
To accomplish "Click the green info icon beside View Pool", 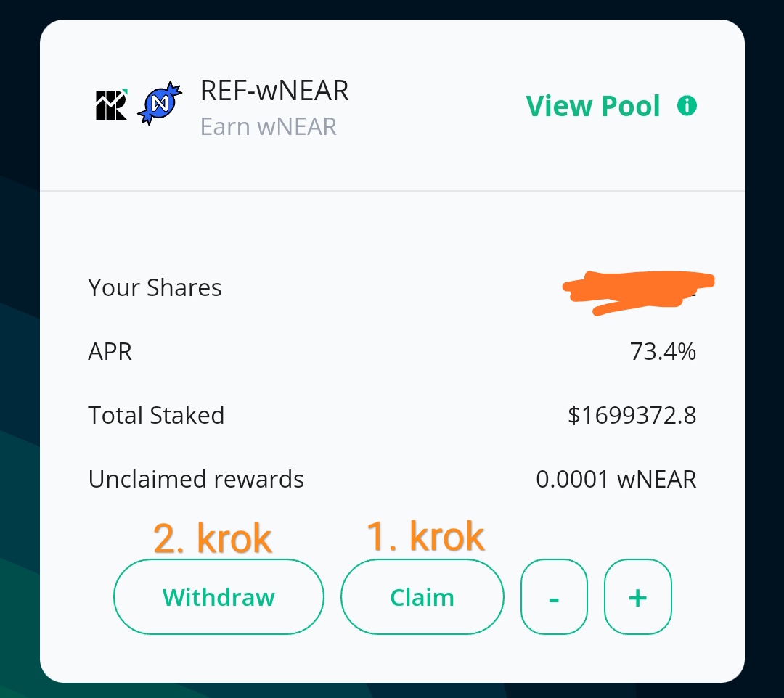I will click(687, 106).
